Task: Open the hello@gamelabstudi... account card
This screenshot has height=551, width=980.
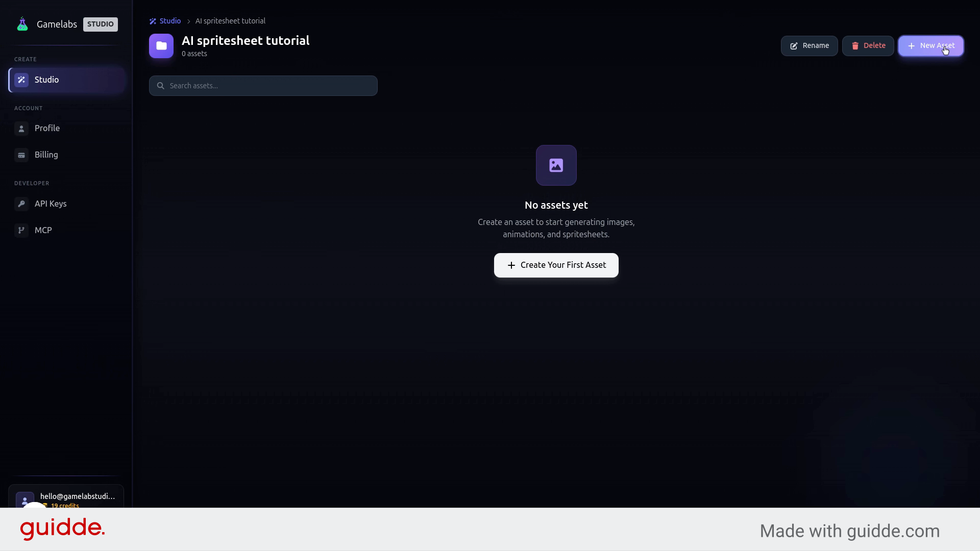Action: click(x=66, y=497)
